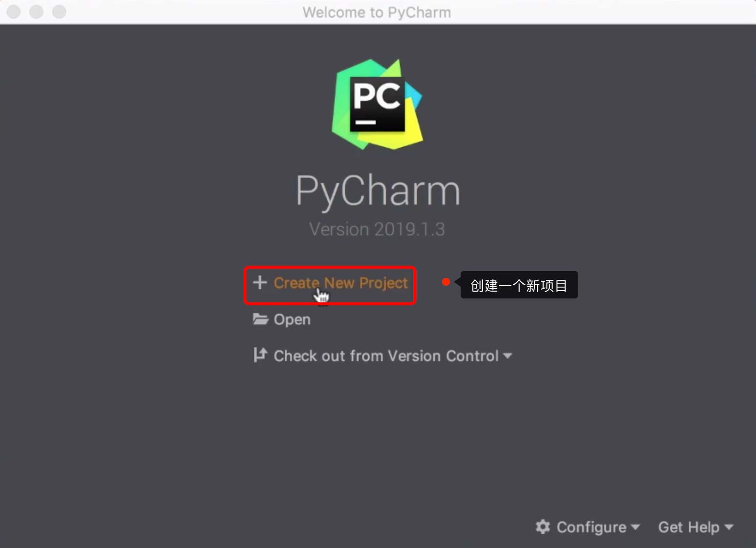Viewport: 756px width, 548px height.
Task: Expand the Version Control dropdown arrow
Action: [508, 356]
